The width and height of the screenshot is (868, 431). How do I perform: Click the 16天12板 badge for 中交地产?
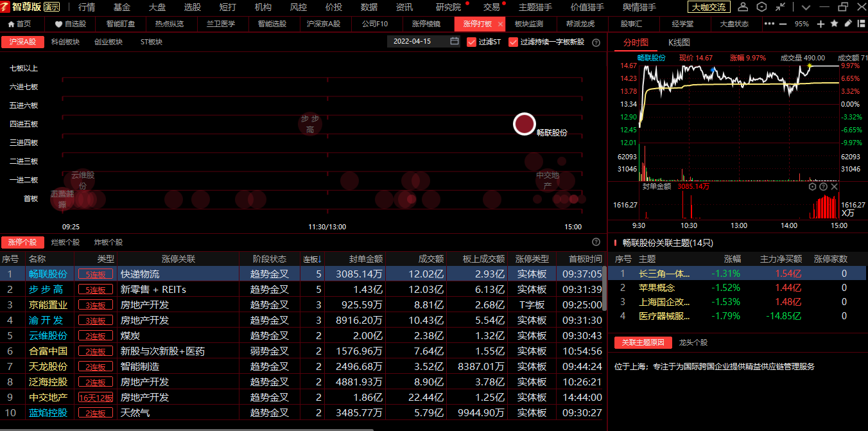coord(95,398)
